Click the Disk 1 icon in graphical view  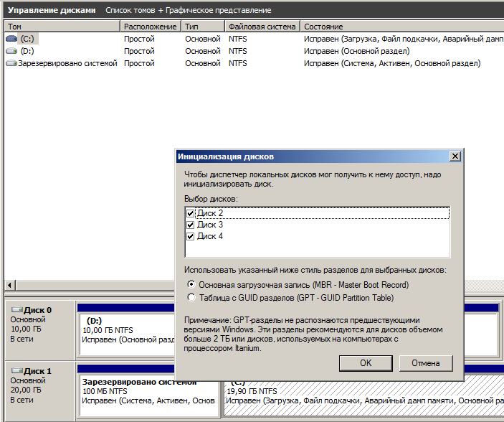(16, 371)
